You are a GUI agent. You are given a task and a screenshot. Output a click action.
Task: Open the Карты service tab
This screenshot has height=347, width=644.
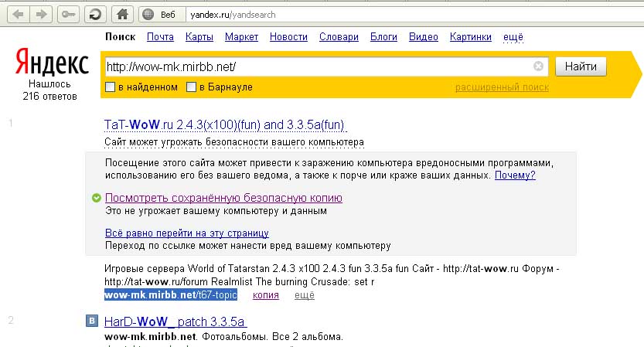pos(199,37)
